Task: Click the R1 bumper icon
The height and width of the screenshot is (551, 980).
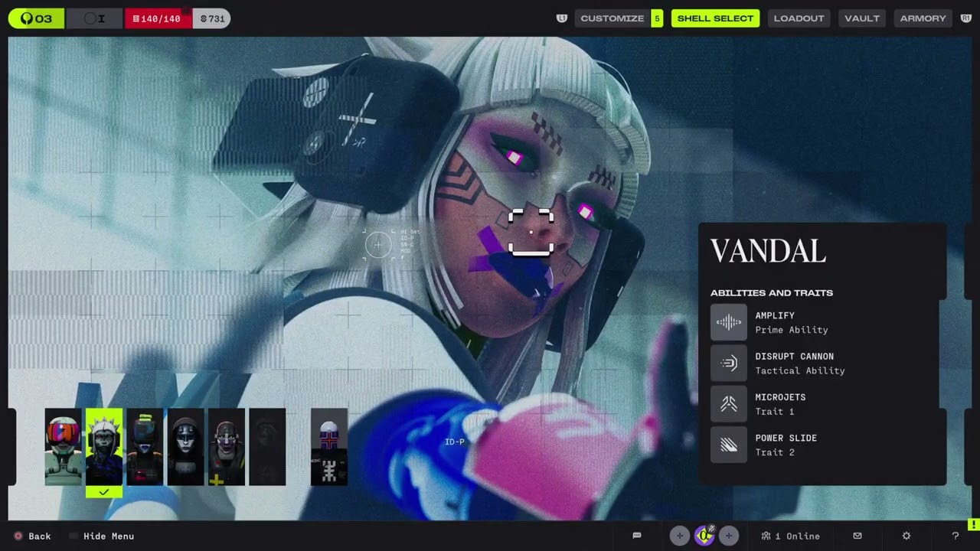Action: [965, 18]
